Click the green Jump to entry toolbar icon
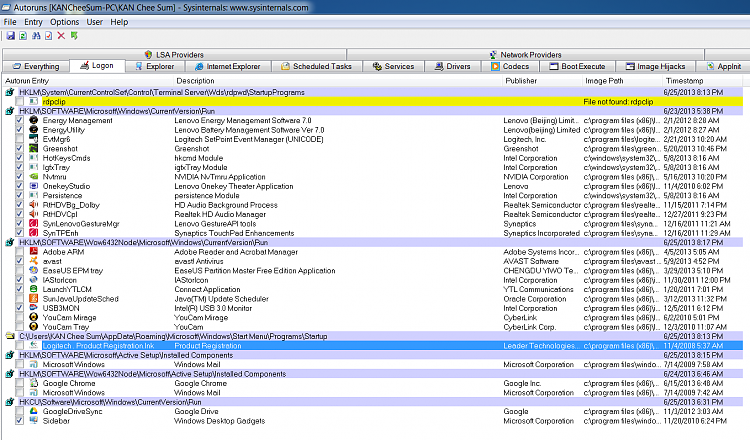Viewport: 750px width, 440px height. tap(74, 36)
